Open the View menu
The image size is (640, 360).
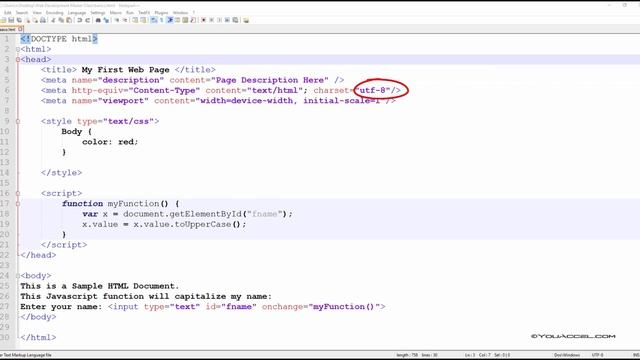click(37, 13)
